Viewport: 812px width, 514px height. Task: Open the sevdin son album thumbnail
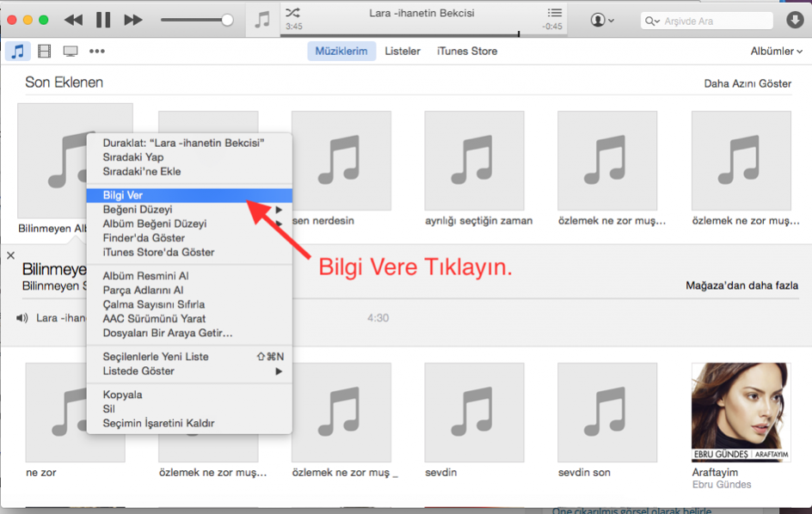(x=607, y=412)
